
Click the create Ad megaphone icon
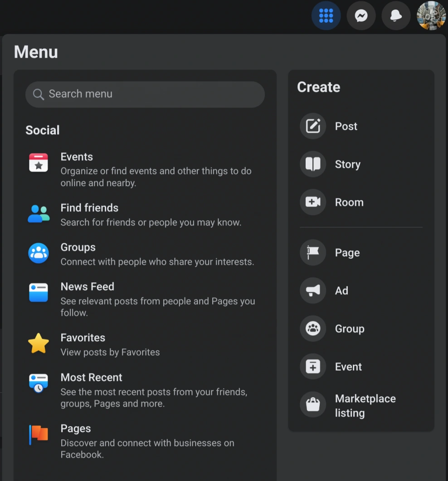point(312,290)
